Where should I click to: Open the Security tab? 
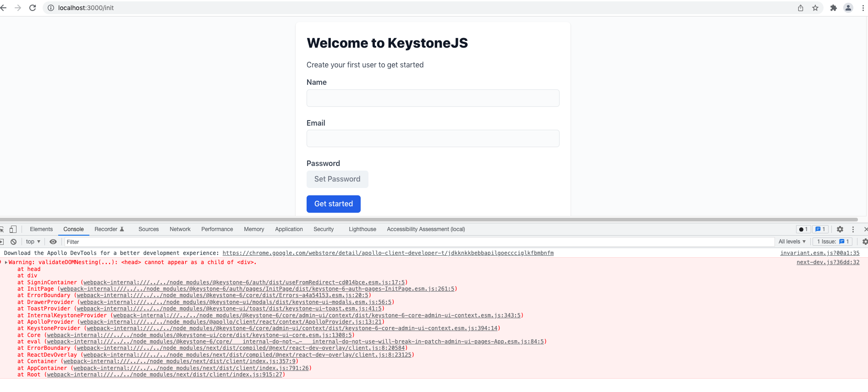[x=324, y=229]
